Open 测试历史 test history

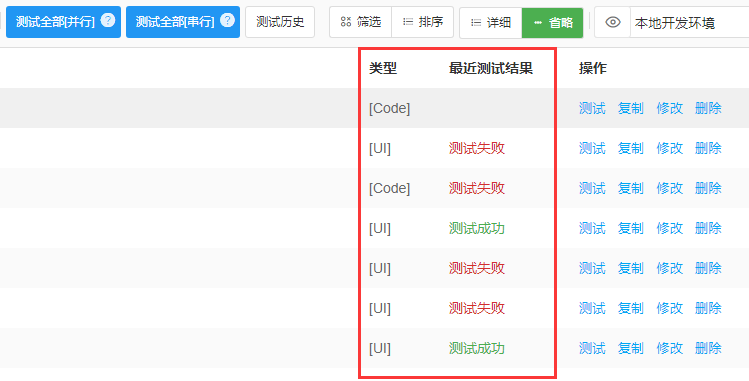280,22
